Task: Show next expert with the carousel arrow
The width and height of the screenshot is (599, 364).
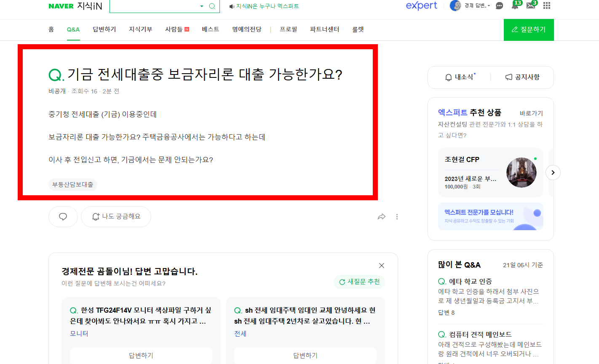Action: [553, 173]
